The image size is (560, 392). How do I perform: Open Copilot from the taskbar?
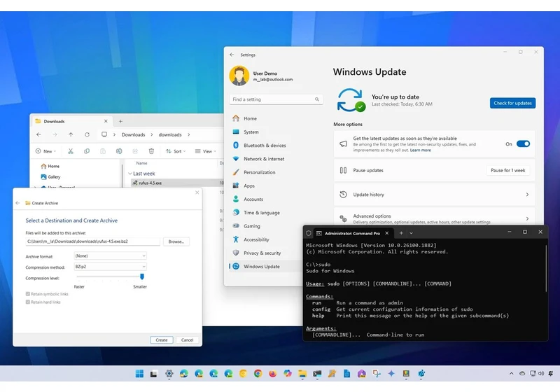pos(288,373)
